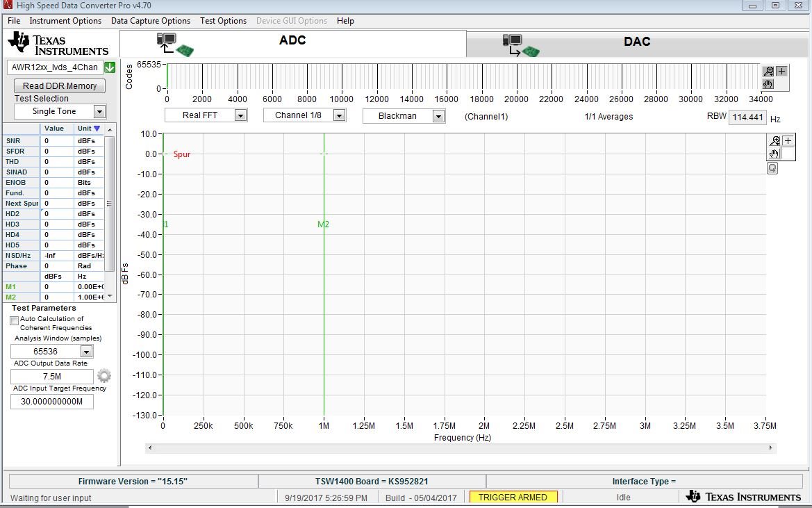
Task: Click the ADC Input Target Frequency field
Action: point(52,402)
